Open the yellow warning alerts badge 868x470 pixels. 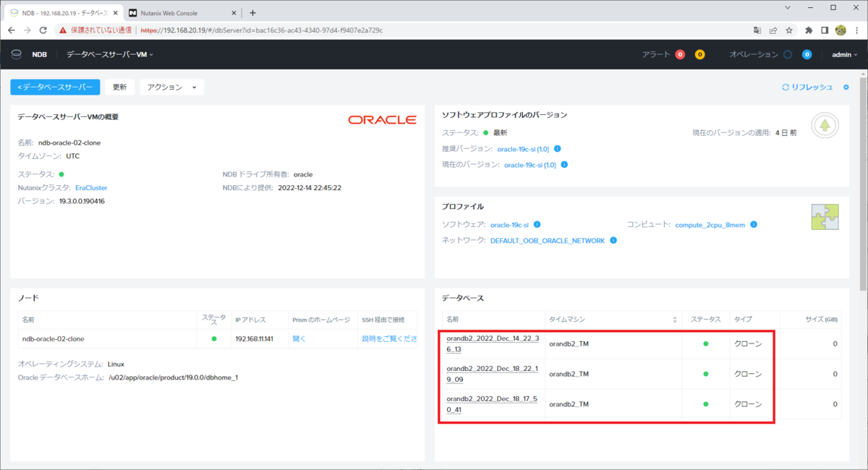click(x=699, y=54)
